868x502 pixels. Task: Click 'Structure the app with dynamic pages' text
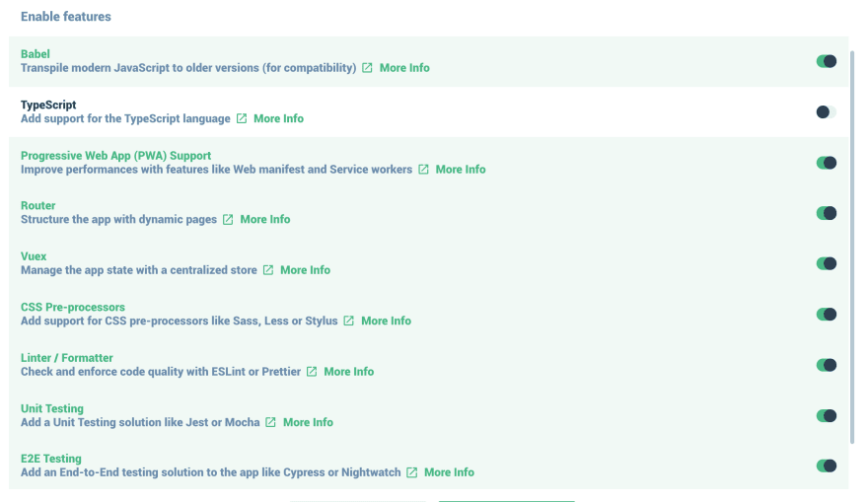118,219
